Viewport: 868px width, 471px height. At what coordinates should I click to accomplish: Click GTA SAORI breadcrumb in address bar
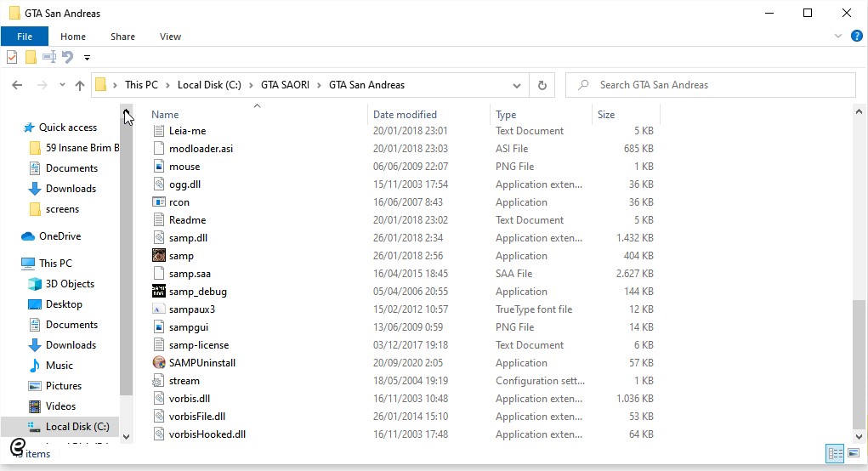click(285, 85)
